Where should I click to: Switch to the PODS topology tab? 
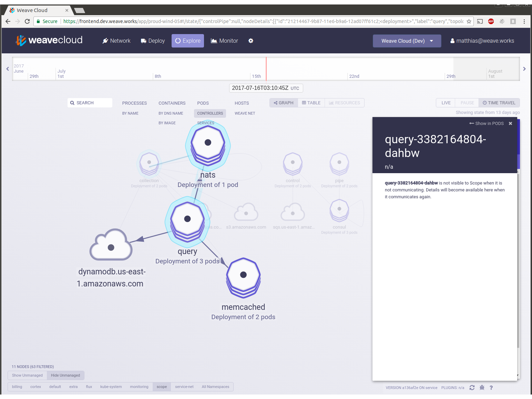(203, 103)
